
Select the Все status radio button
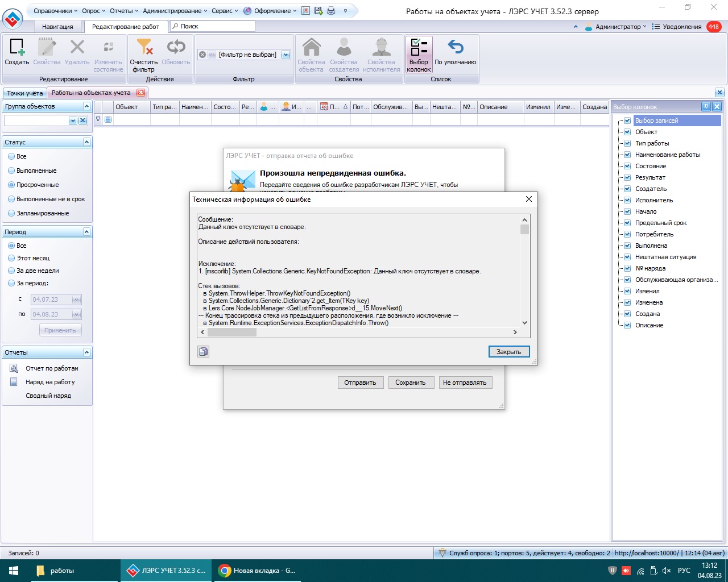[x=11, y=156]
